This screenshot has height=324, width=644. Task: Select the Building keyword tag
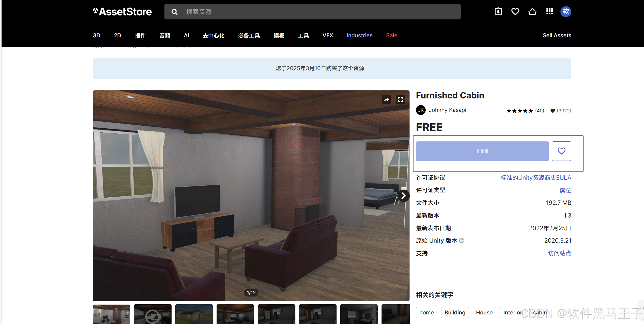coord(455,313)
